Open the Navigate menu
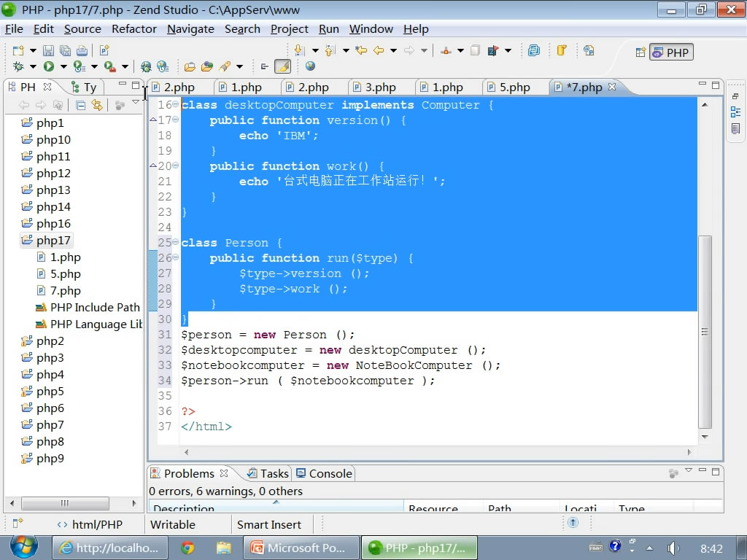Screen dimensions: 747x560 pos(190,29)
